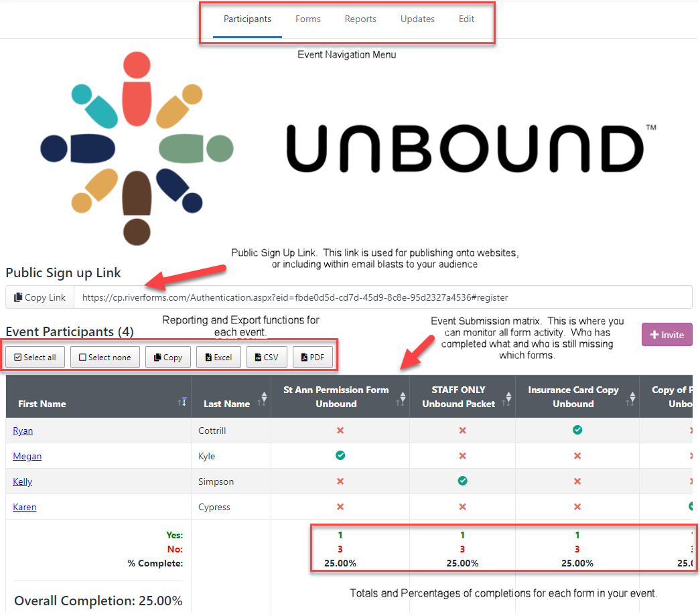Export participants as PDF
The image size is (700, 616).
click(x=313, y=358)
